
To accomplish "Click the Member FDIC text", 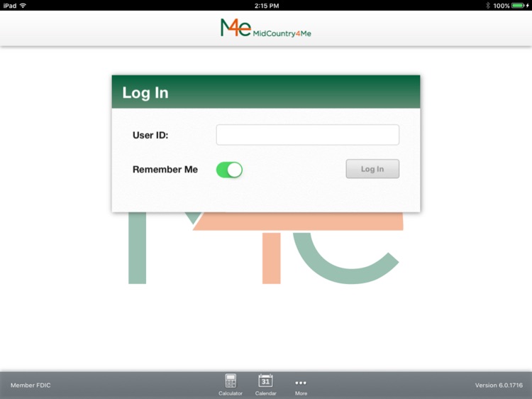I will pyautogui.click(x=31, y=385).
